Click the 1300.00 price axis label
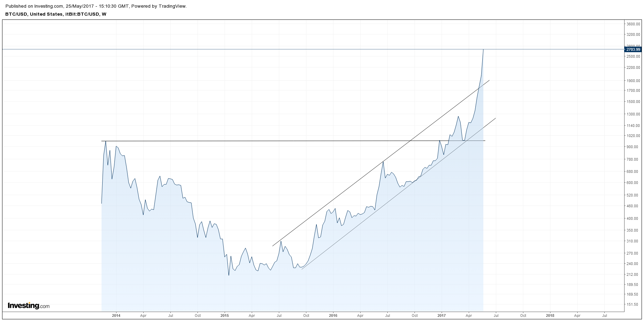 click(x=633, y=114)
